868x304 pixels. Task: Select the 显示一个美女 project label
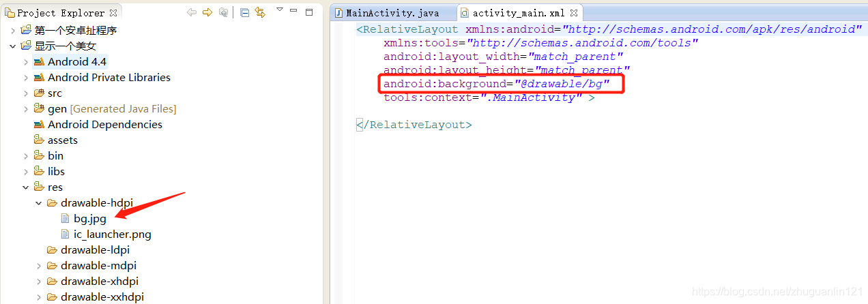pos(66,46)
